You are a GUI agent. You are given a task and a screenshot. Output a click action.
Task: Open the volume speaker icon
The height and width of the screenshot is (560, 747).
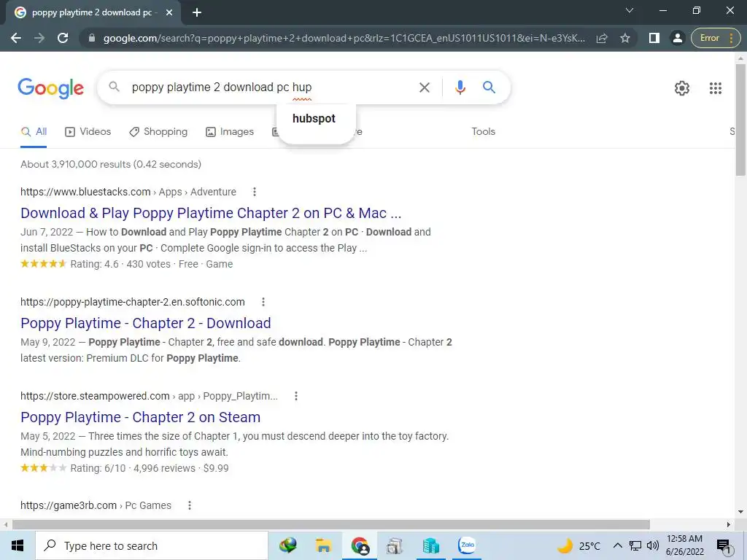coord(653,545)
